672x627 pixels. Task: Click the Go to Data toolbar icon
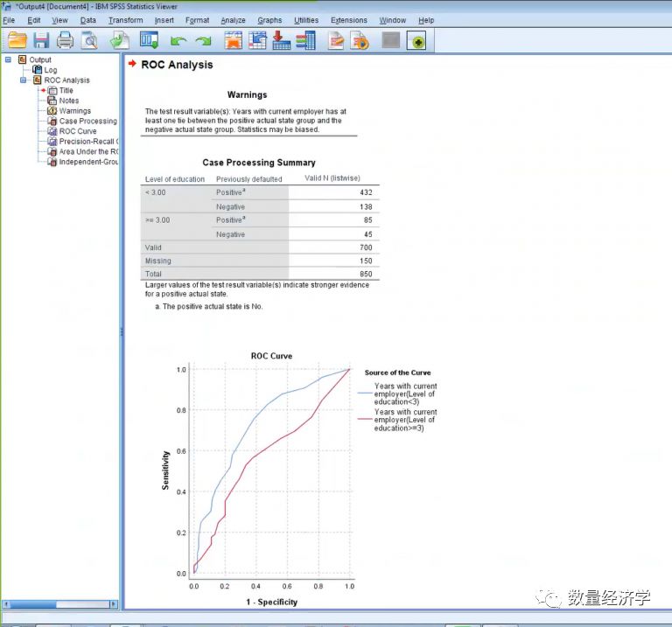234,40
